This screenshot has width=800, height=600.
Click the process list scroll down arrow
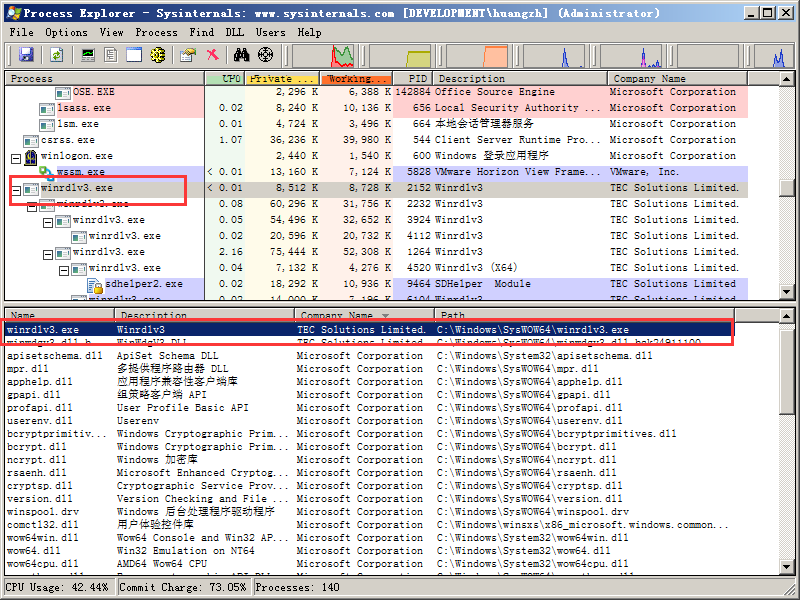pos(786,292)
